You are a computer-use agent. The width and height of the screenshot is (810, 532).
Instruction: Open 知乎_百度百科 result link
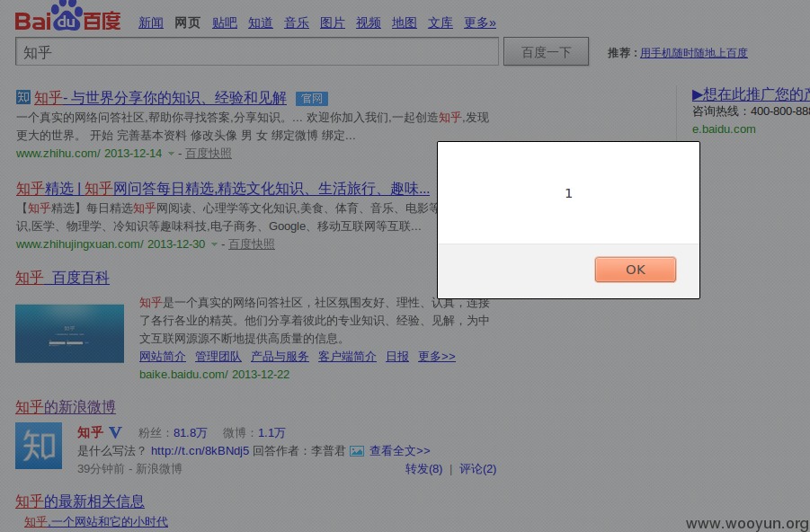tap(63, 278)
